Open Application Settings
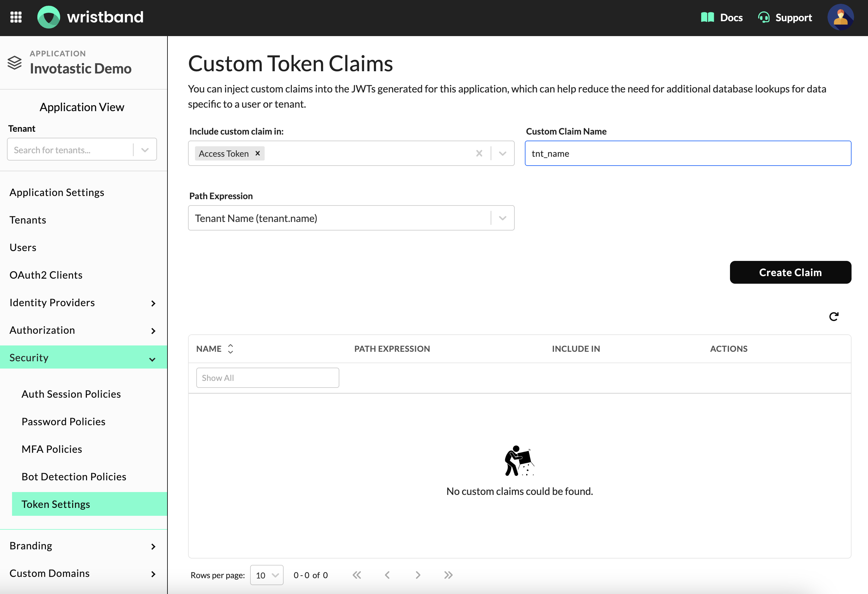The image size is (868, 594). click(57, 193)
